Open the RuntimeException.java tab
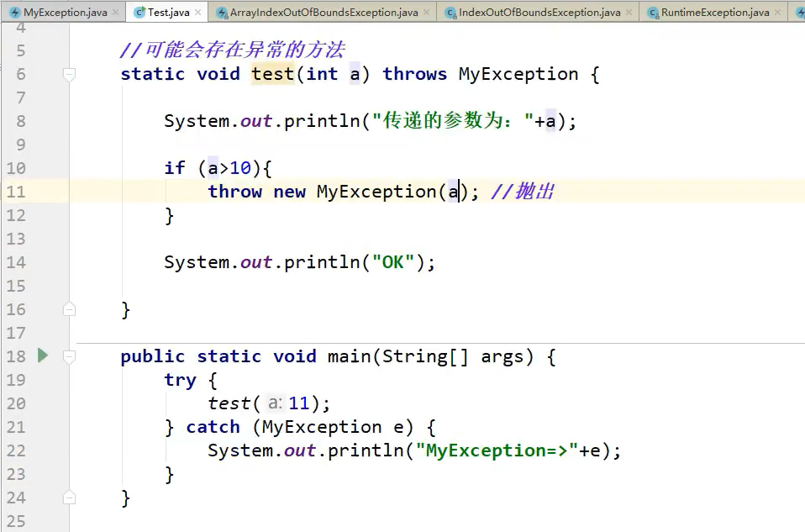The image size is (805, 532). (x=715, y=13)
